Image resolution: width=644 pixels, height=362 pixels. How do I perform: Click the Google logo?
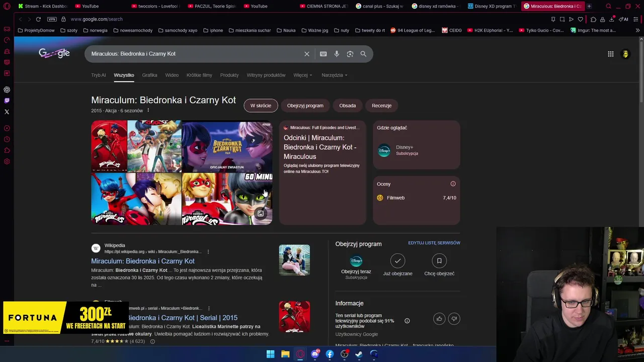54,53
